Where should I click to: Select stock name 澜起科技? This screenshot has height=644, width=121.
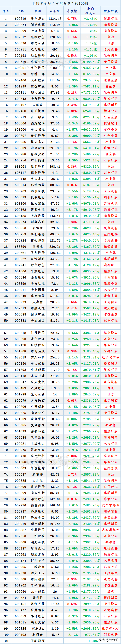[38, 542]
